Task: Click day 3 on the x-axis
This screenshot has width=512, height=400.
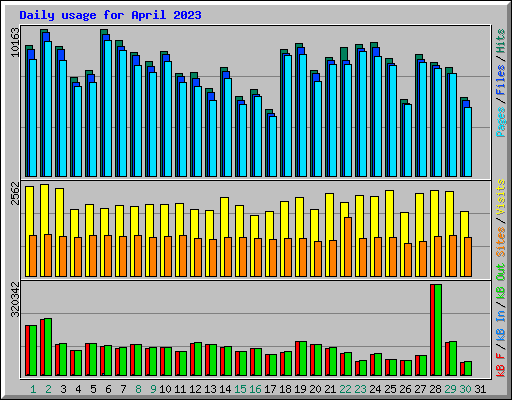Action: click(63, 389)
